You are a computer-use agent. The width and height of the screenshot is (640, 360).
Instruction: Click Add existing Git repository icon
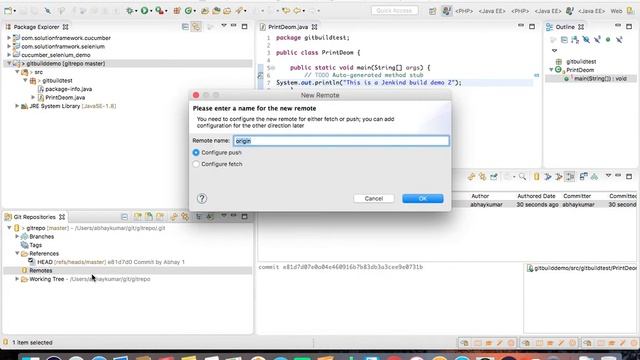pyautogui.click(x=138, y=217)
